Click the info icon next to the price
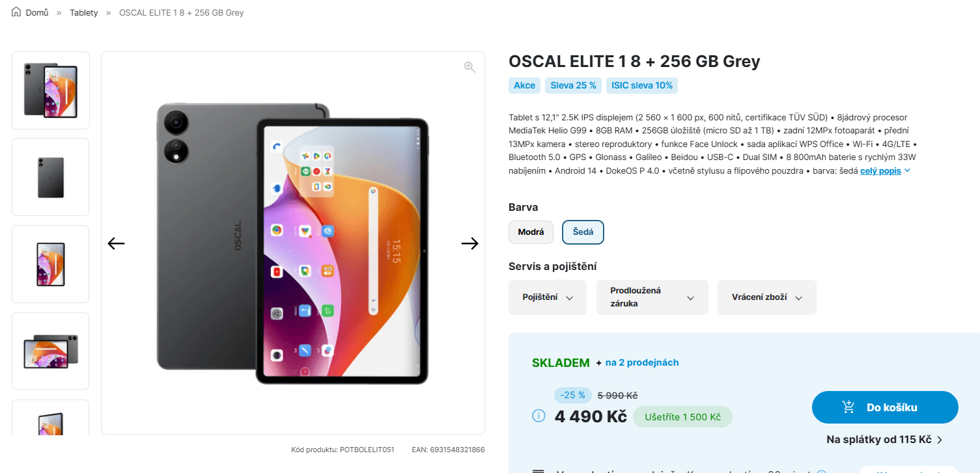Screen dimensions: 980x473 (539, 415)
